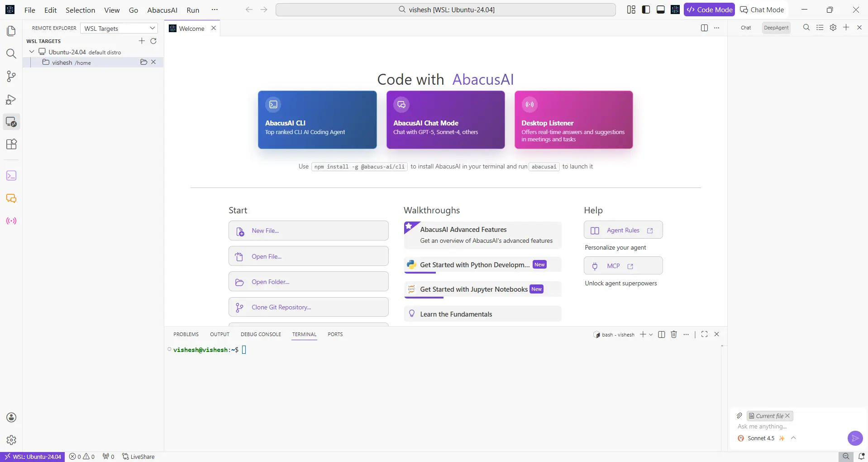Open the Agent Rules help link
Image resolution: width=868 pixels, height=462 pixels.
623,230
